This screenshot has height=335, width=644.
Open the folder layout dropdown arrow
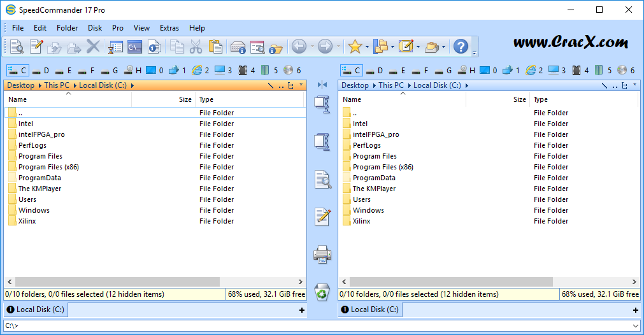click(x=392, y=46)
